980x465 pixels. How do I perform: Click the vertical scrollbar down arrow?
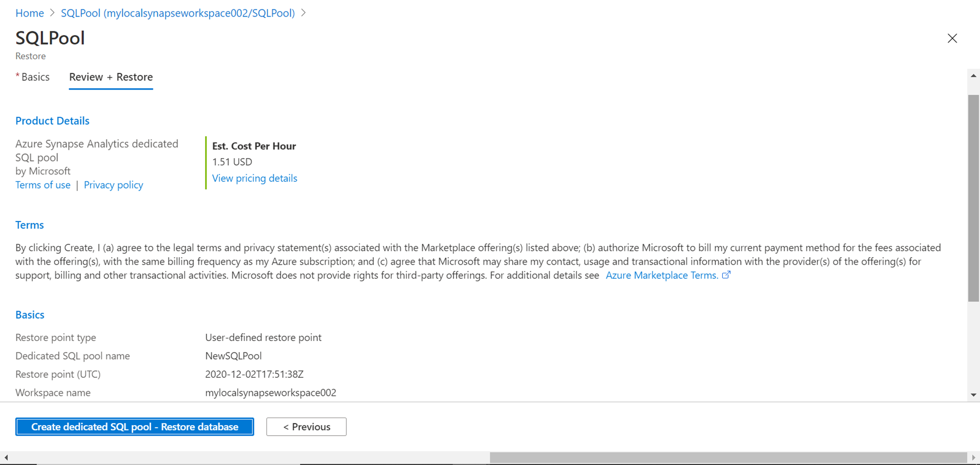(x=973, y=394)
